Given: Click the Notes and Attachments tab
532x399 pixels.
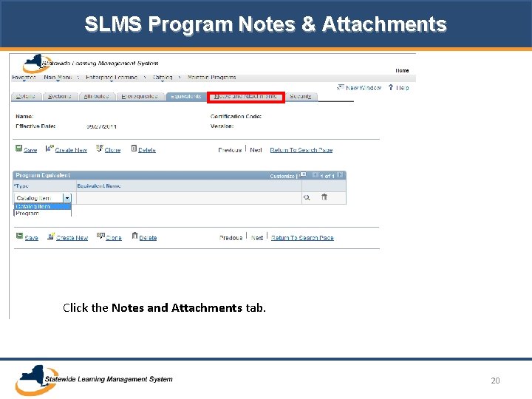Looking at the screenshot, I should coord(245,97).
